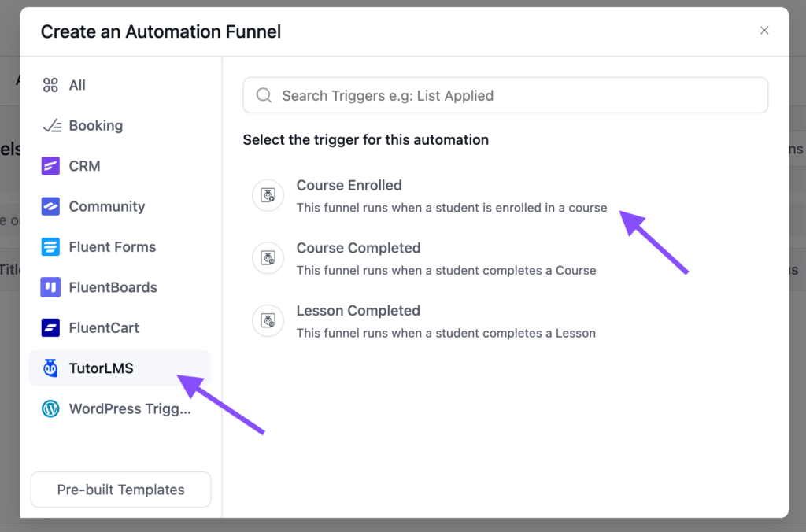Click the Lesson Completed trigger icon

point(268,321)
